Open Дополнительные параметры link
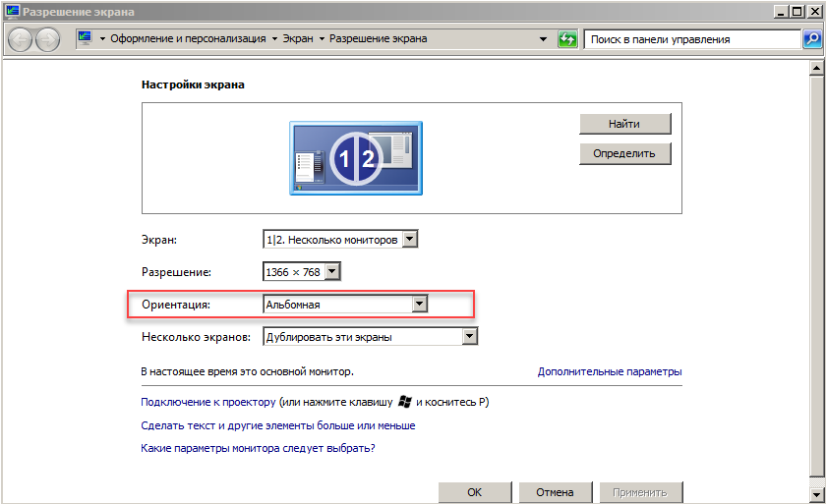This screenshot has width=826, height=504. click(610, 371)
